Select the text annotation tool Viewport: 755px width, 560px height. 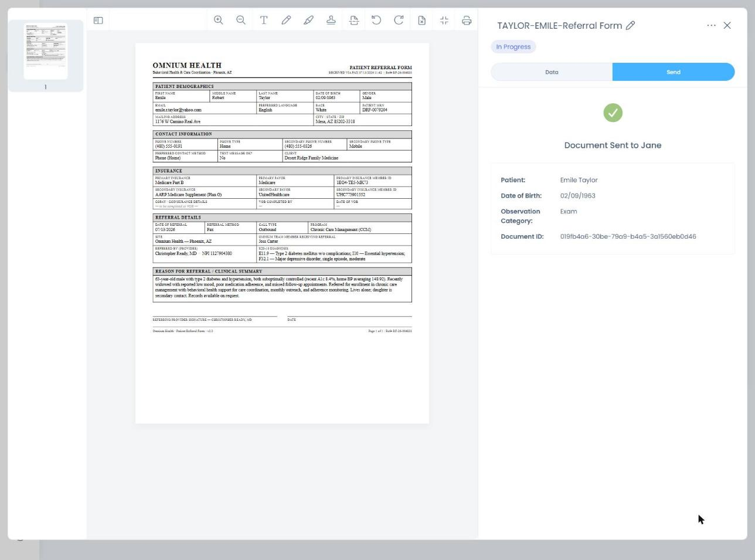264,20
